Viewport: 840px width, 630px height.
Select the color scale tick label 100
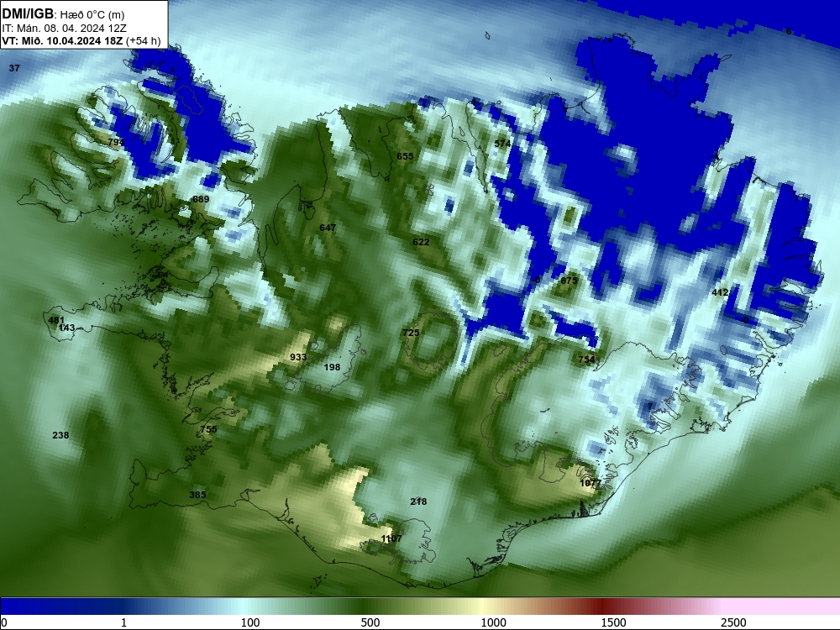[x=250, y=622]
